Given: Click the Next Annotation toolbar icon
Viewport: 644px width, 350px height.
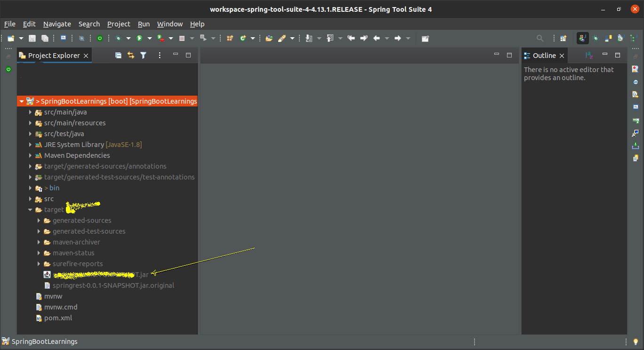Looking at the screenshot, I should tap(309, 38).
